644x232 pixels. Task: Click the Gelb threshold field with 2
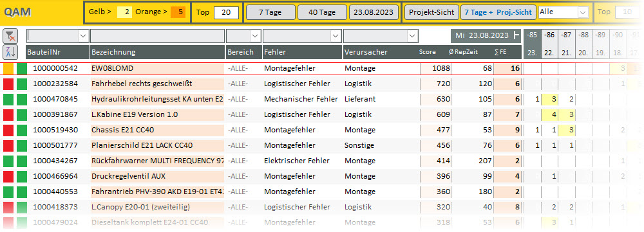pyautogui.click(x=124, y=12)
